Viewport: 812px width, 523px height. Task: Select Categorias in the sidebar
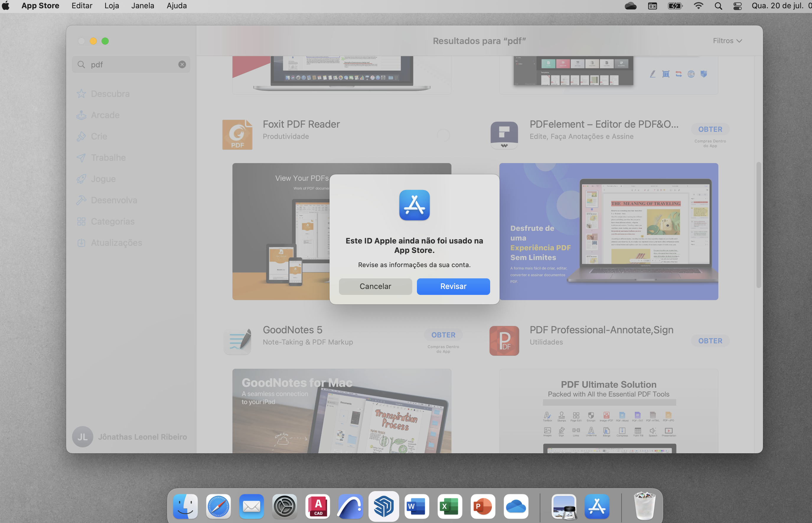coord(113,221)
